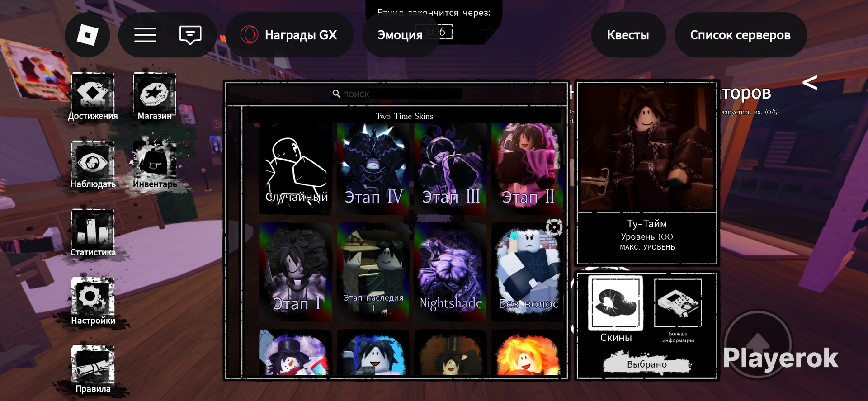Open the Roblox main menu logo

(87, 35)
